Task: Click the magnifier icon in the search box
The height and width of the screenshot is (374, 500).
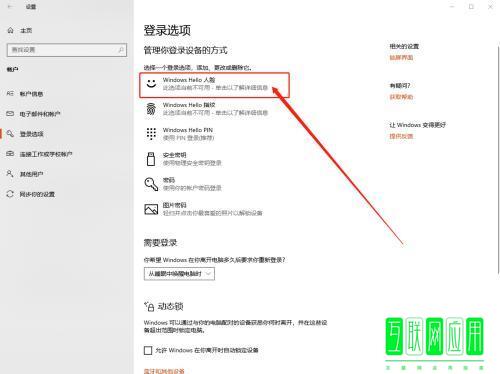Action: coord(121,50)
